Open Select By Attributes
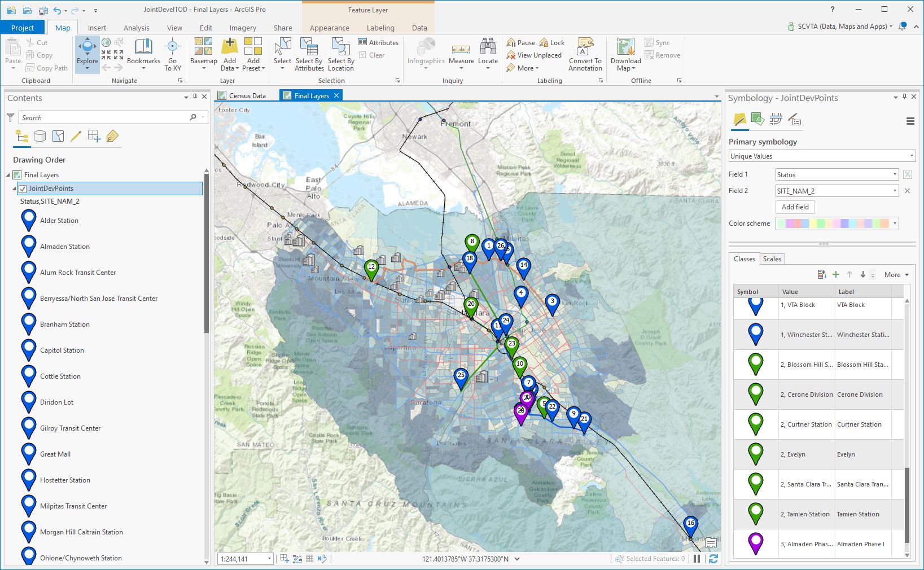This screenshot has width=924, height=570. [309, 55]
